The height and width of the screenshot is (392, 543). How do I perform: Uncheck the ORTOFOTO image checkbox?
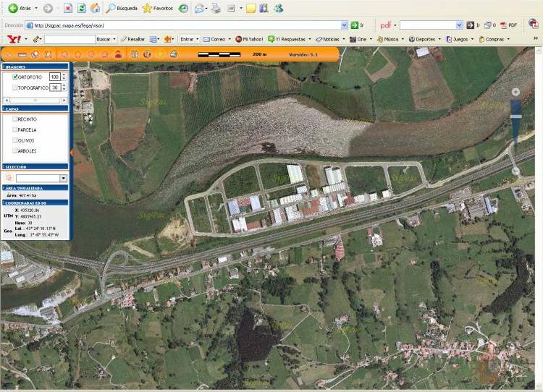point(15,77)
